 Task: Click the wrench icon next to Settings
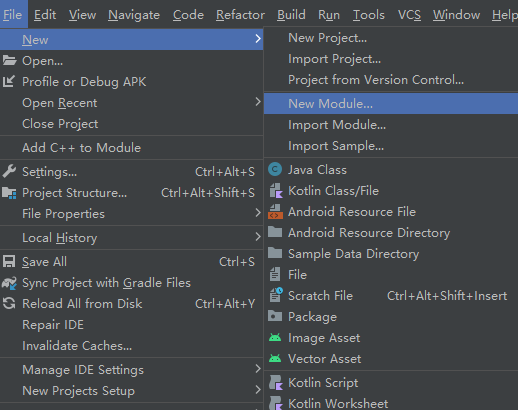(x=9, y=171)
